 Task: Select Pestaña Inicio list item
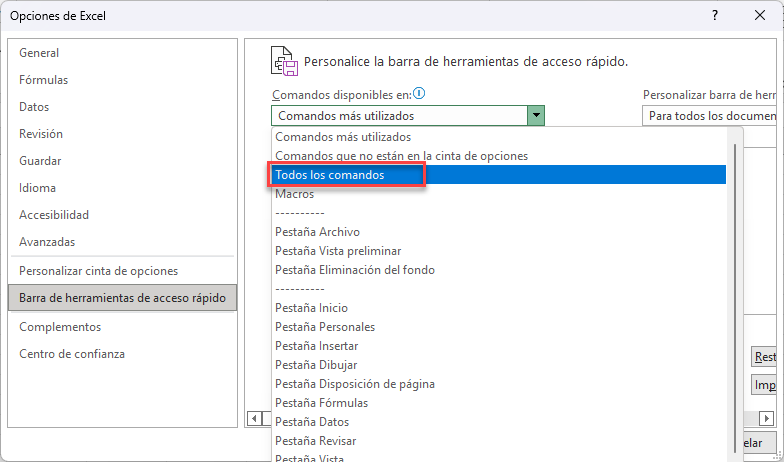click(500, 308)
